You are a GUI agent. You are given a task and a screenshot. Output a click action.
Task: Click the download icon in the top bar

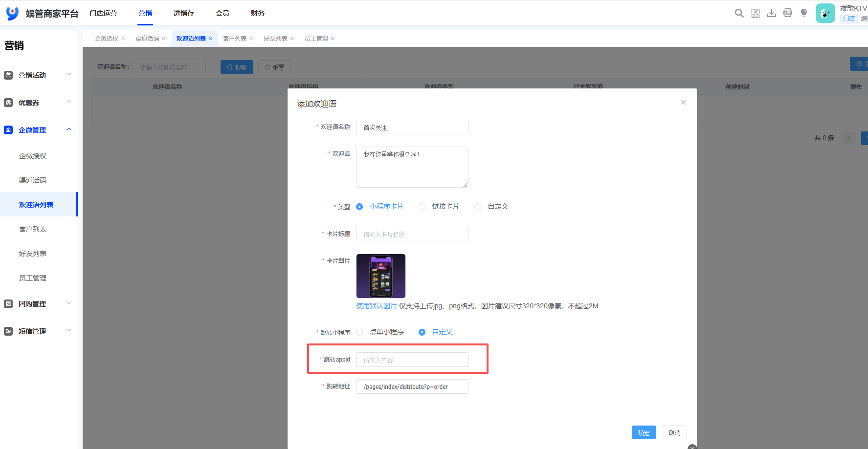(x=771, y=13)
